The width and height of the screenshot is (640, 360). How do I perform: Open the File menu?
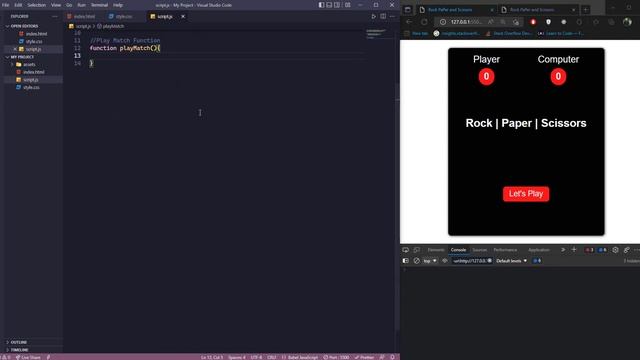(x=6, y=5)
